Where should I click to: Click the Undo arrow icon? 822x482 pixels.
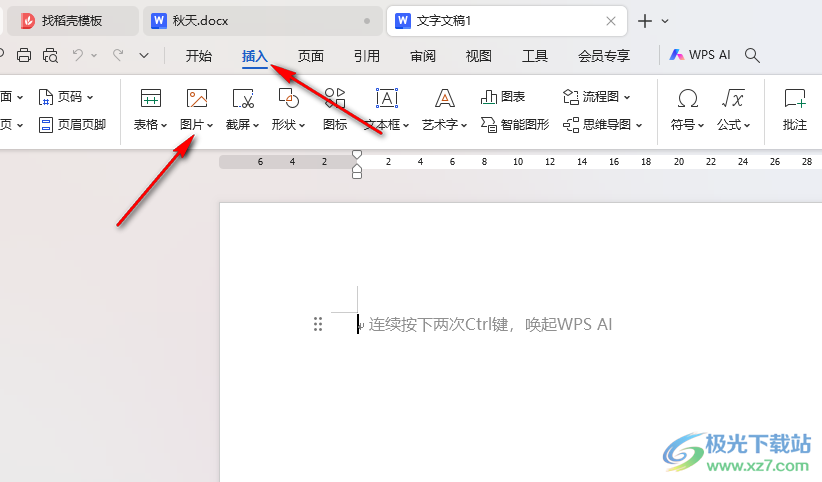point(78,55)
